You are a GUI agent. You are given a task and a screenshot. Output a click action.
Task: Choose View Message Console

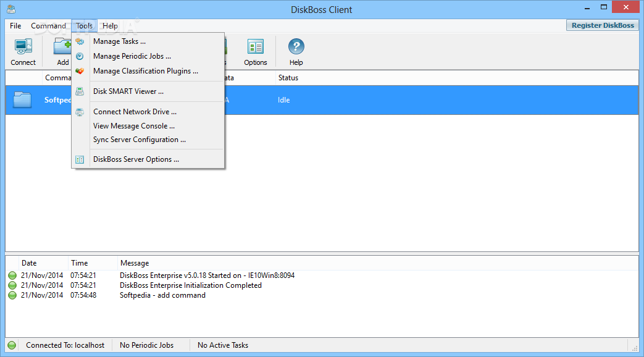tap(148, 126)
